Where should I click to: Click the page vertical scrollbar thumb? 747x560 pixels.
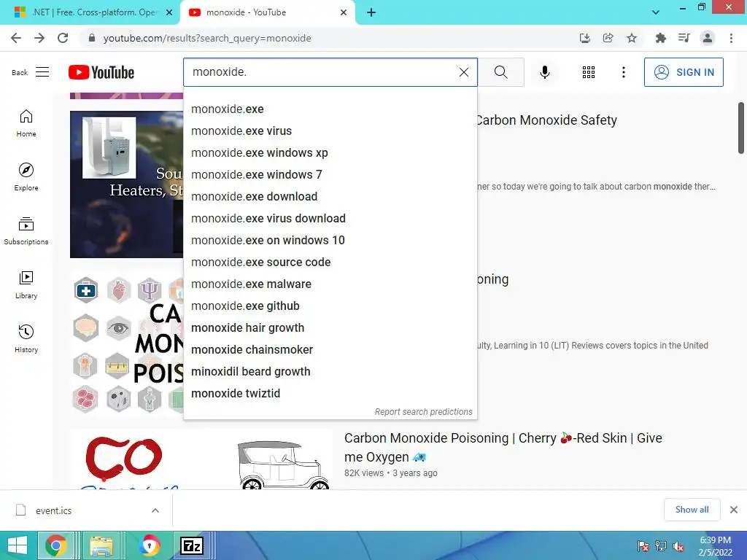coord(741,128)
